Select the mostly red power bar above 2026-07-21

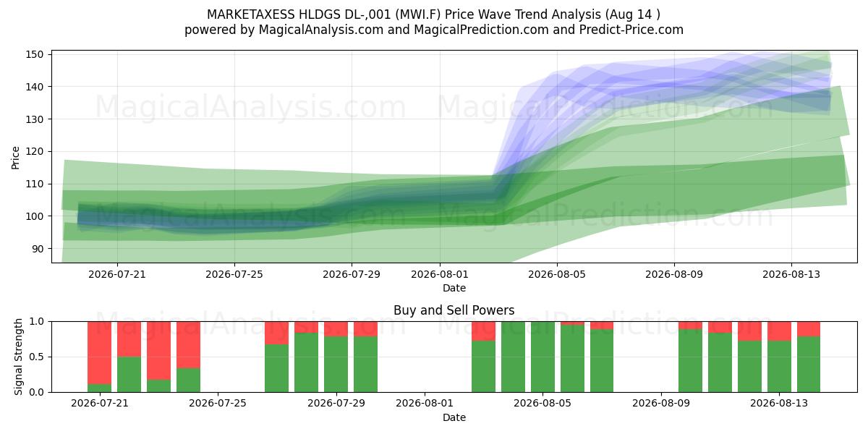(99, 357)
